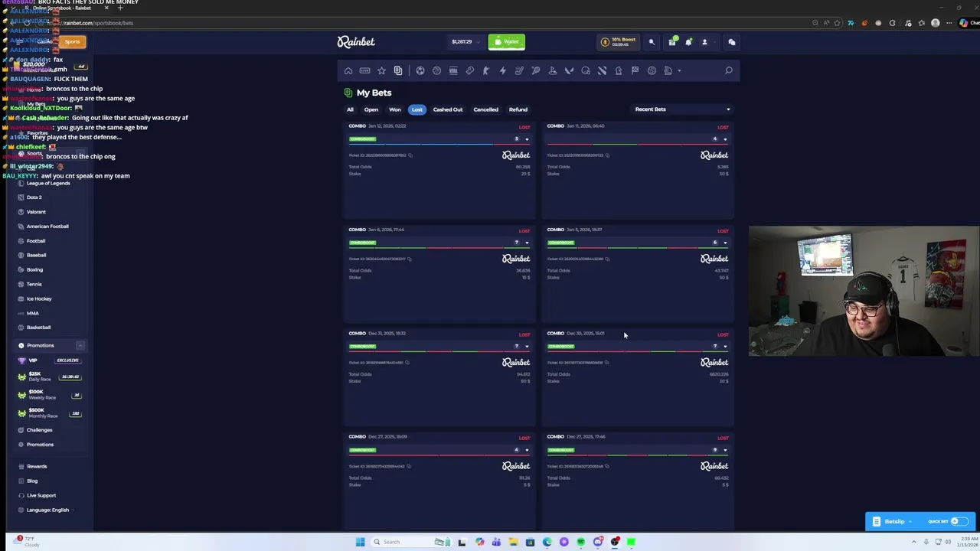
Task: Choose the Dota 2 icon in sports toolbar
Action: (602, 70)
